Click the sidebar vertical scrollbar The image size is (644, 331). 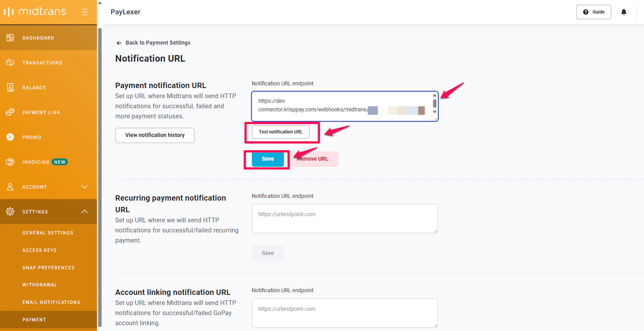coord(100,177)
